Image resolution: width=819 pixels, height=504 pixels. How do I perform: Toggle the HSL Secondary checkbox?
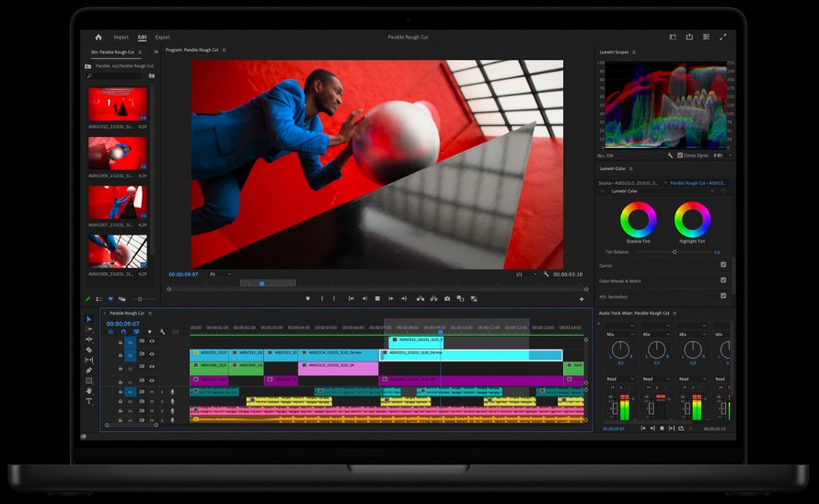(723, 296)
